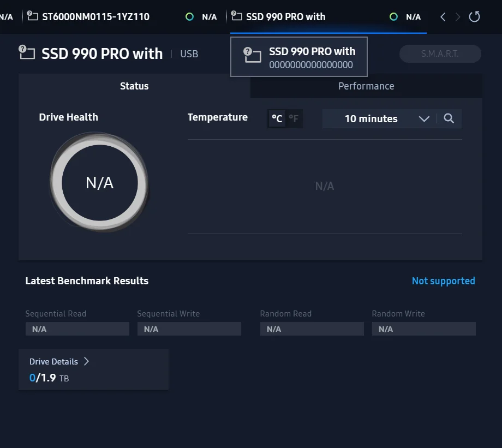The image size is (502, 448).
Task: Click the magnifier icon beside the time range
Action: [x=449, y=119]
